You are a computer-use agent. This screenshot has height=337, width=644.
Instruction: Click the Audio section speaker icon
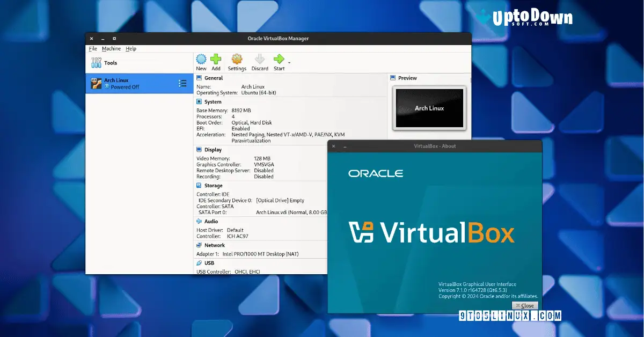pyautogui.click(x=198, y=221)
